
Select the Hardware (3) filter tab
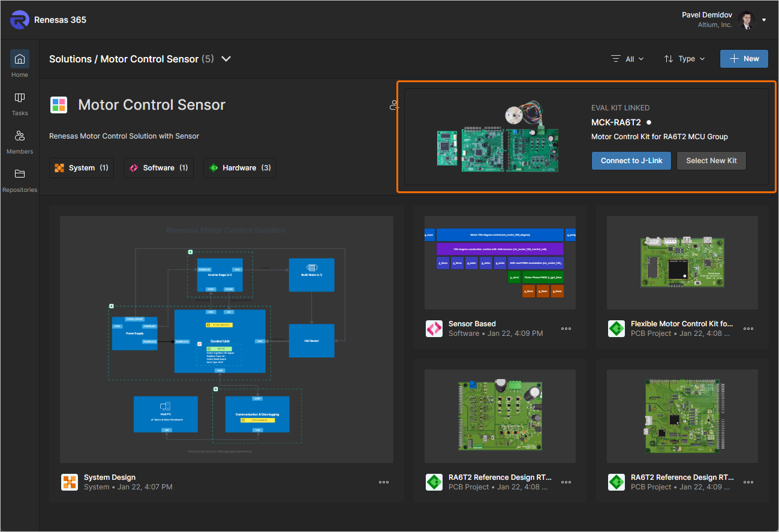pyautogui.click(x=240, y=168)
